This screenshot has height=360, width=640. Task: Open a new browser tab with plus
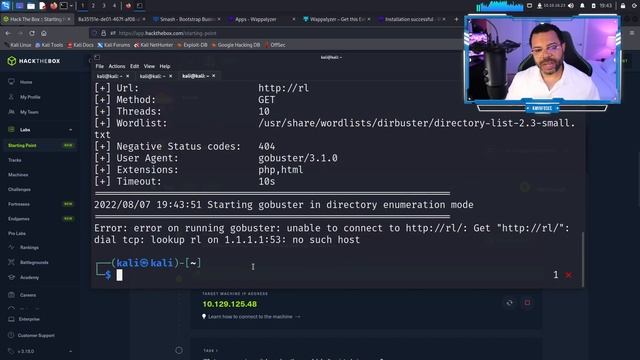pyautogui.click(x=456, y=19)
